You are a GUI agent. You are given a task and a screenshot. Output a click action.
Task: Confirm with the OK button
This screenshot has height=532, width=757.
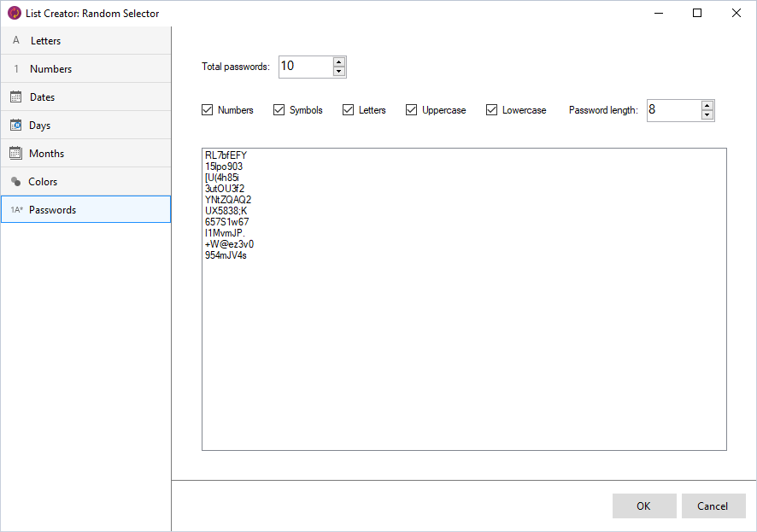(644, 506)
